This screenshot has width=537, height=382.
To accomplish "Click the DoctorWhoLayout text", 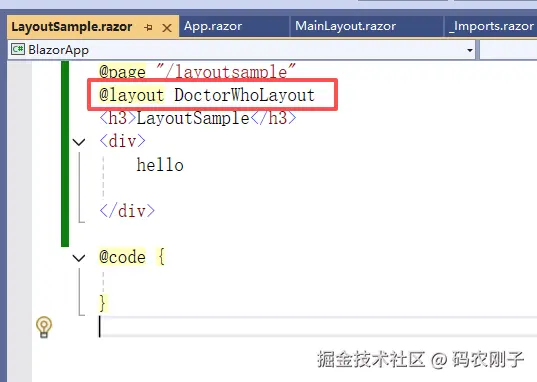I will coord(244,95).
